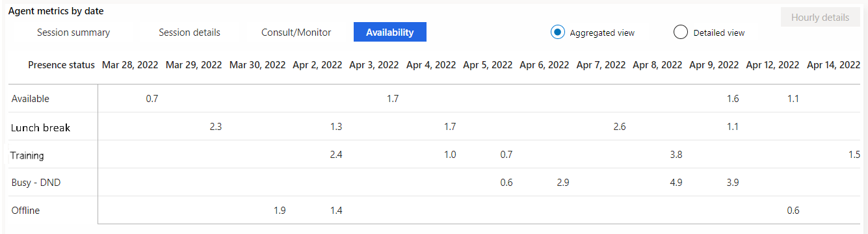This screenshot has width=868, height=234.
Task: Click the Hourly details button
Action: point(820,18)
